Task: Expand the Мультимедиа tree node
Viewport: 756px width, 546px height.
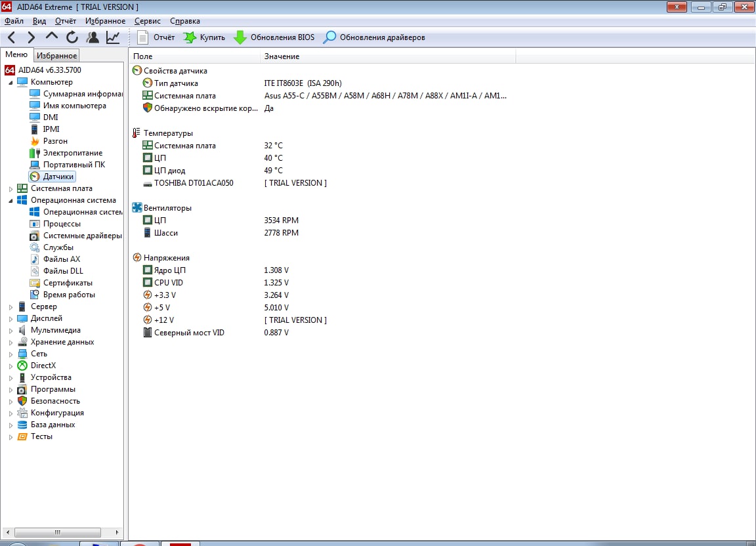Action: tap(10, 330)
